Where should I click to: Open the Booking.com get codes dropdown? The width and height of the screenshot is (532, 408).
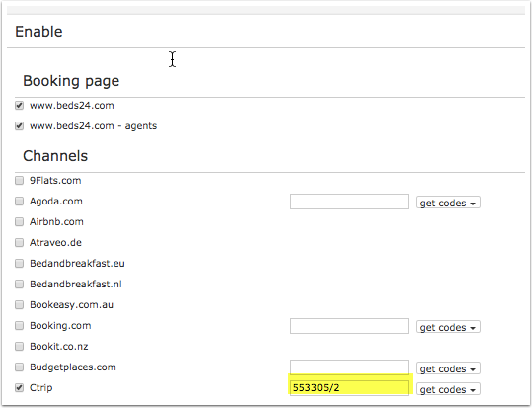(448, 327)
